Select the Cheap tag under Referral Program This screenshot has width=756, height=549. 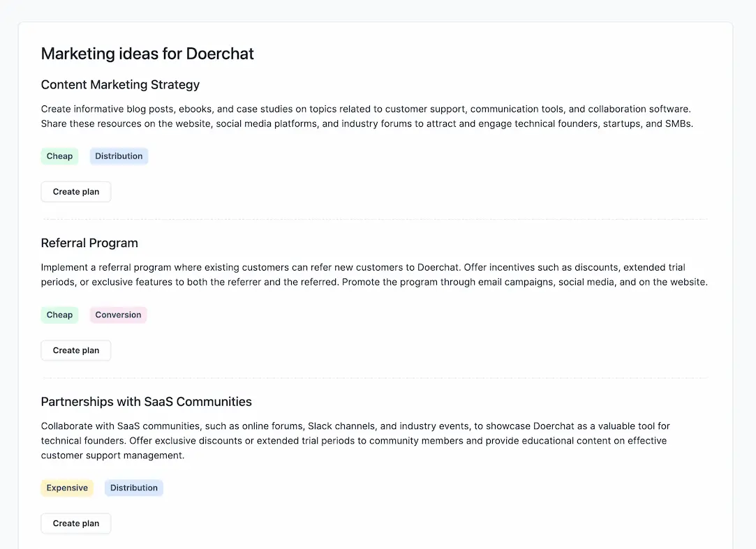59,315
